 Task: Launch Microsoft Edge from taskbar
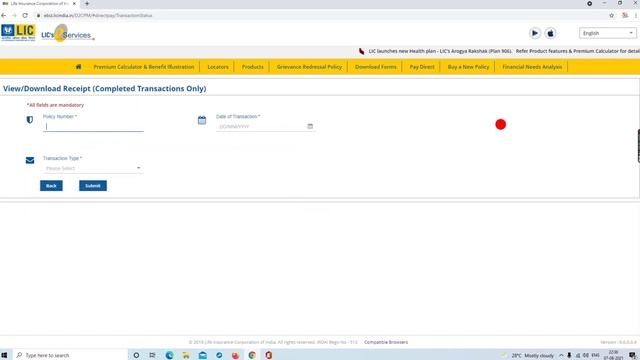tap(169, 355)
